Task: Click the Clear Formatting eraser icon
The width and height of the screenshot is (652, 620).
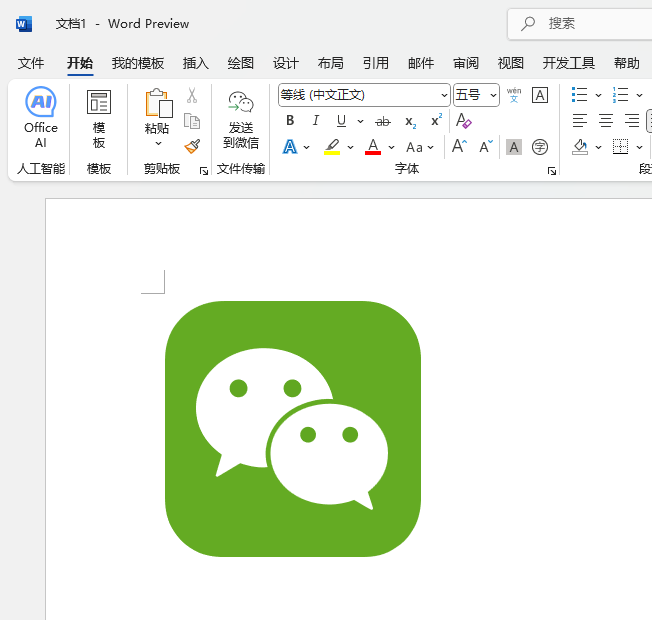Action: pyautogui.click(x=463, y=121)
